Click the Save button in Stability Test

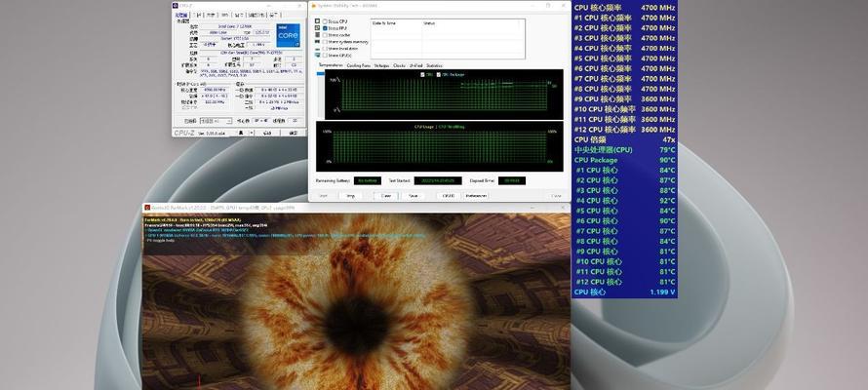click(414, 196)
